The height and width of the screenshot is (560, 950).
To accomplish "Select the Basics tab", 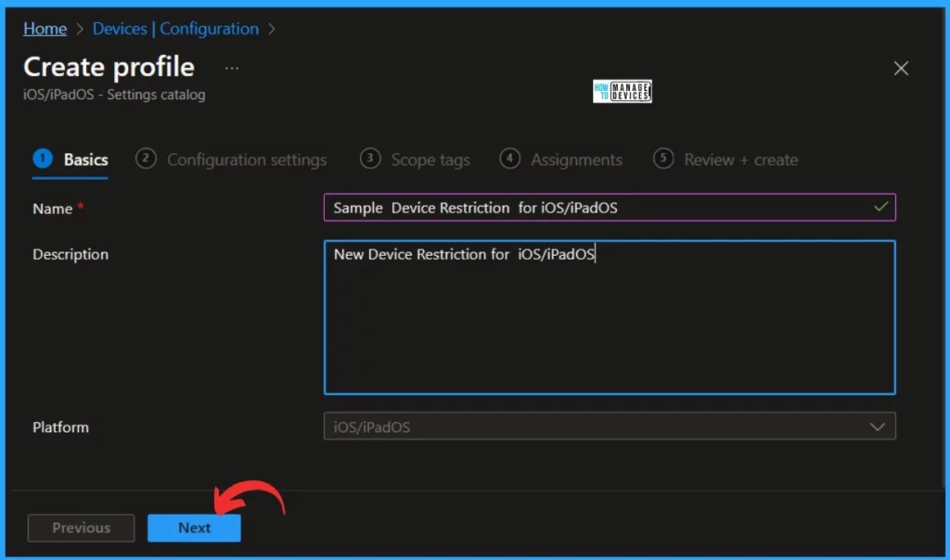I will click(71, 159).
